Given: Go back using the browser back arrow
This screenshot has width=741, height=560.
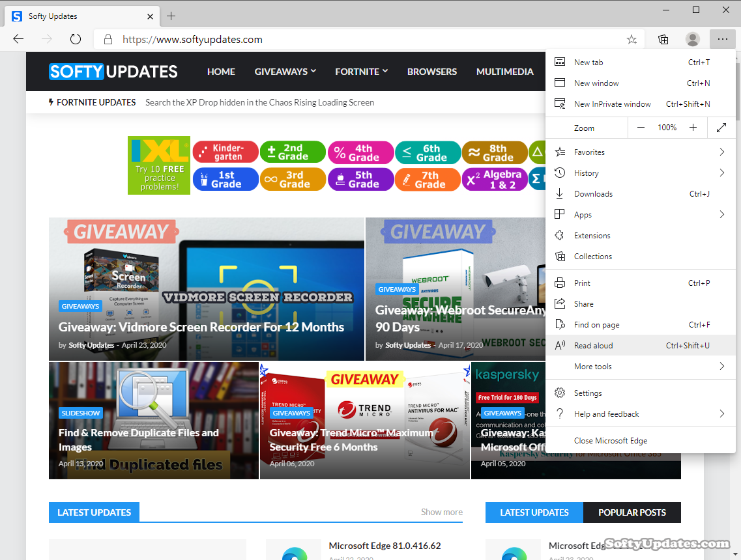Looking at the screenshot, I should (18, 39).
